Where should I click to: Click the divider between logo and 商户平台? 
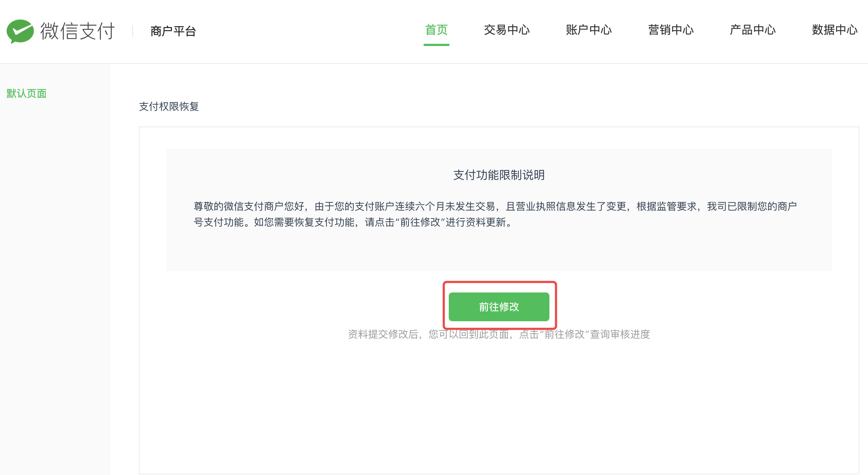click(x=133, y=31)
